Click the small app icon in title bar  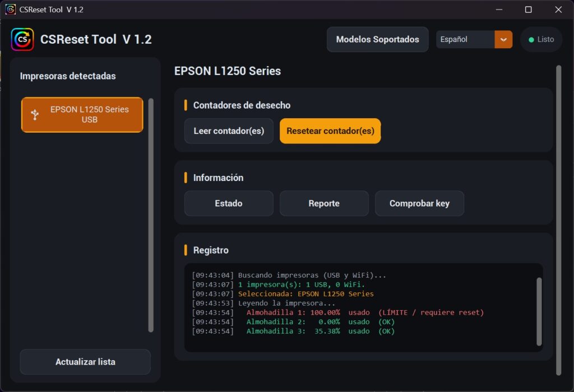[x=10, y=10]
